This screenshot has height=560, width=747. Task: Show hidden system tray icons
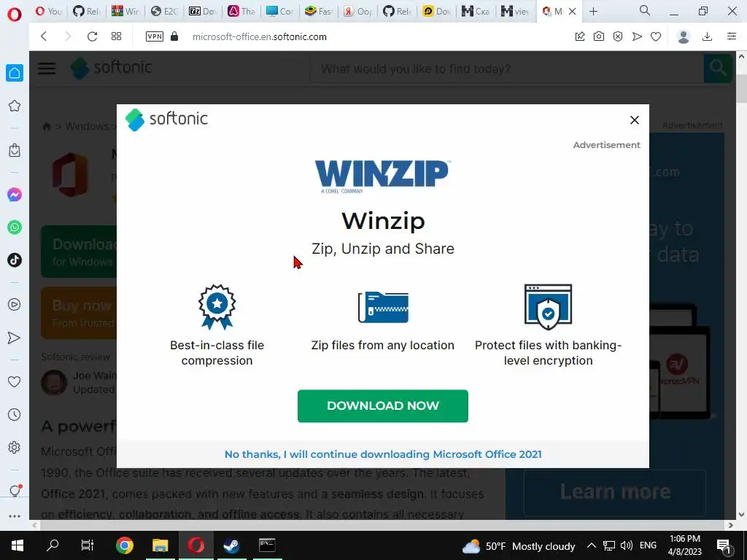[x=591, y=545]
